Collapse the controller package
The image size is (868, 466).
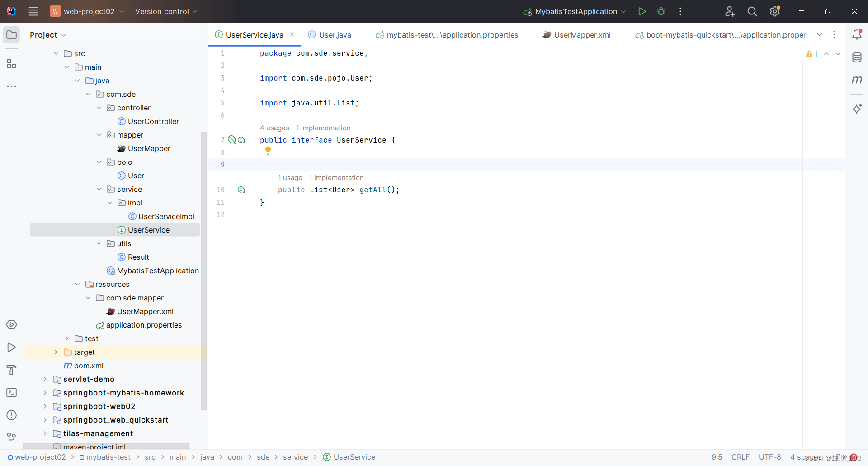click(x=99, y=108)
